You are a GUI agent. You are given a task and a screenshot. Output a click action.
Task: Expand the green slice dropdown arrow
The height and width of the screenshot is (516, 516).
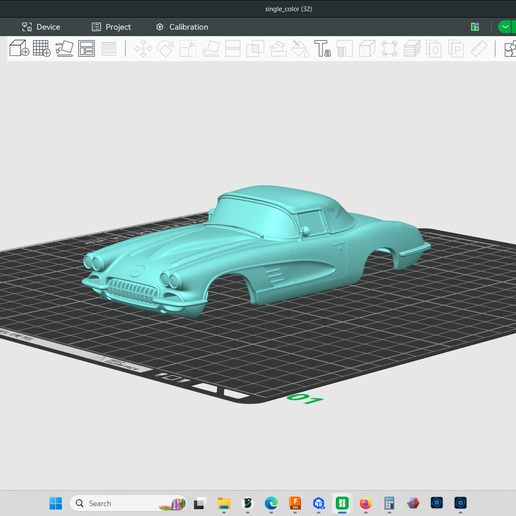[505, 27]
